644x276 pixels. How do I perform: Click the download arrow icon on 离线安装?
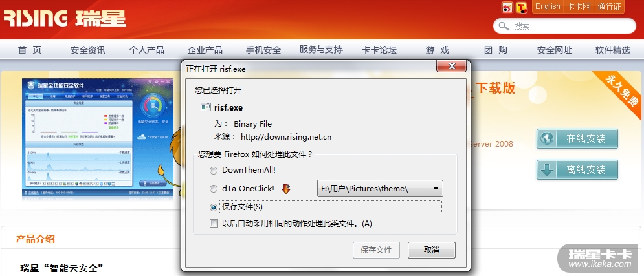coord(547,170)
